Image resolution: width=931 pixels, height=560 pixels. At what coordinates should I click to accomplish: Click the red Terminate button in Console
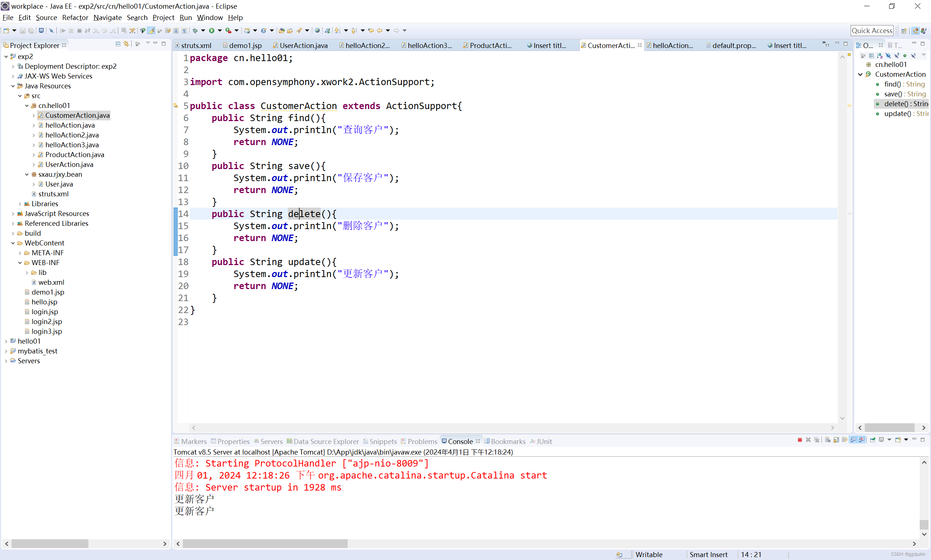(800, 440)
